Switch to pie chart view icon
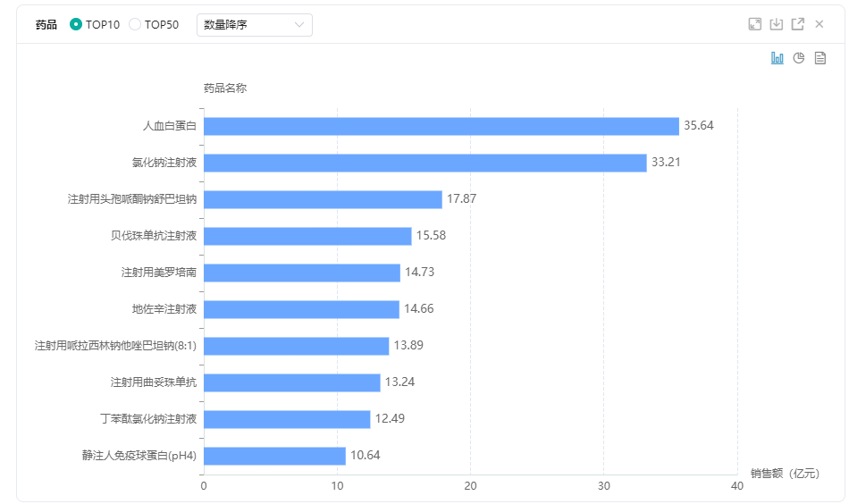This screenshot has height=504, width=849. (x=799, y=58)
